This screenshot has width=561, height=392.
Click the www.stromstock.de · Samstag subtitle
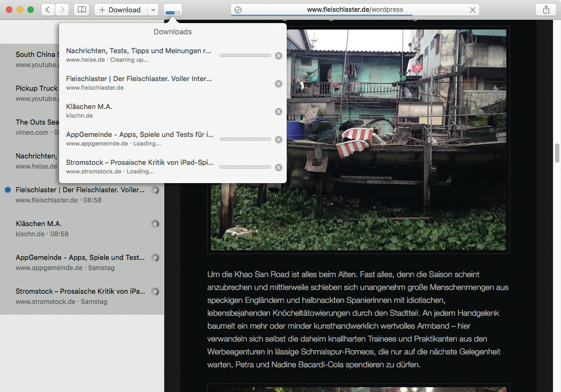[x=62, y=301]
